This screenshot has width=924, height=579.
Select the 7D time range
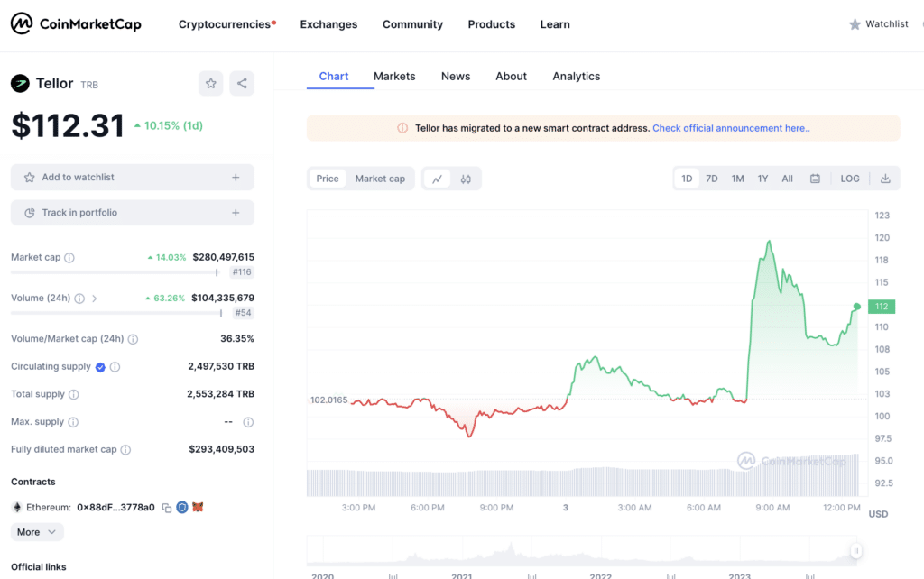[x=712, y=179]
